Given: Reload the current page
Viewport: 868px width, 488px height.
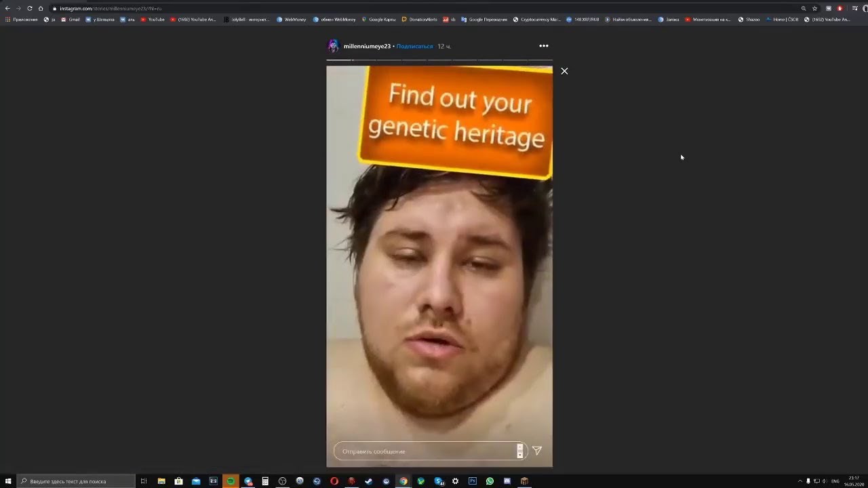Looking at the screenshot, I should (x=30, y=8).
